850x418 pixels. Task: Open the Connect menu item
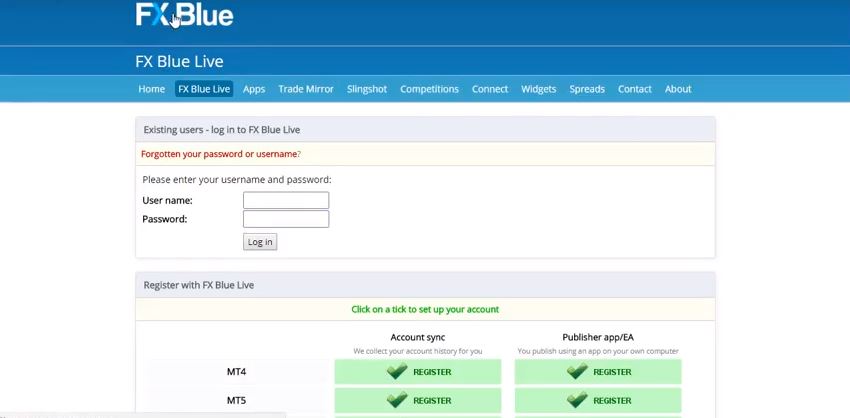tap(490, 89)
